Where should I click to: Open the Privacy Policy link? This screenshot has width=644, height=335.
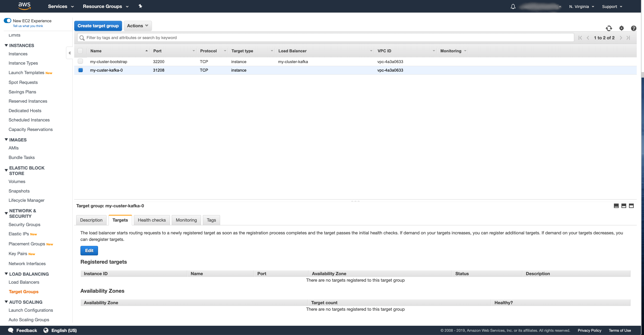589,330
